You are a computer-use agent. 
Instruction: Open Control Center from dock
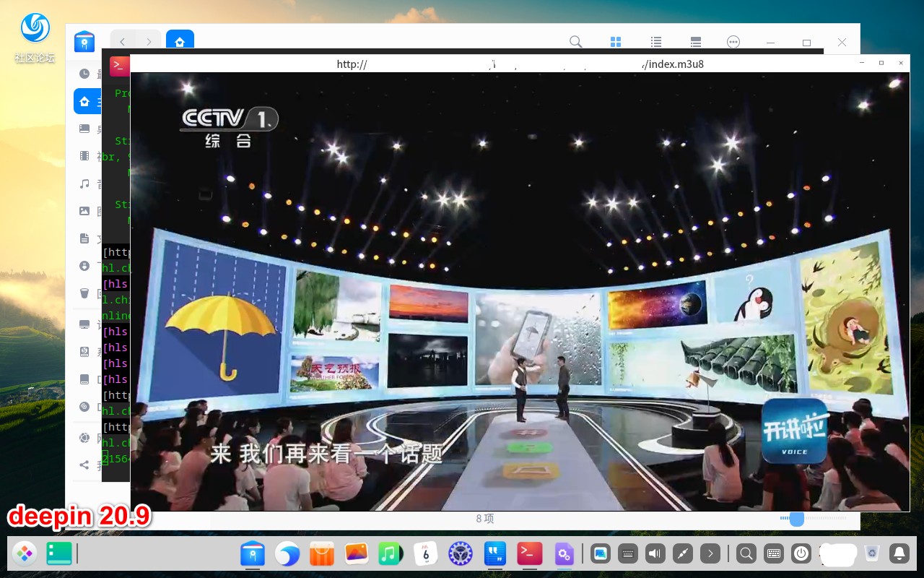click(461, 554)
